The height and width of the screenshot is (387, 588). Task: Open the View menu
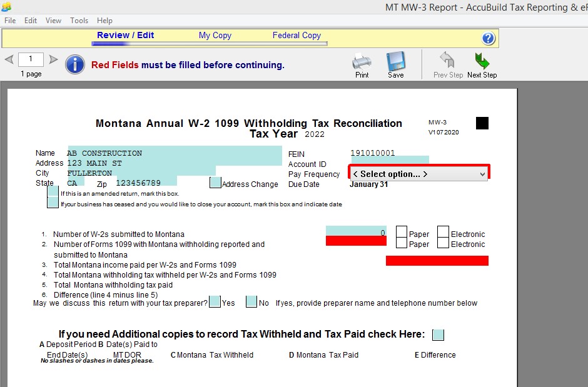click(53, 21)
